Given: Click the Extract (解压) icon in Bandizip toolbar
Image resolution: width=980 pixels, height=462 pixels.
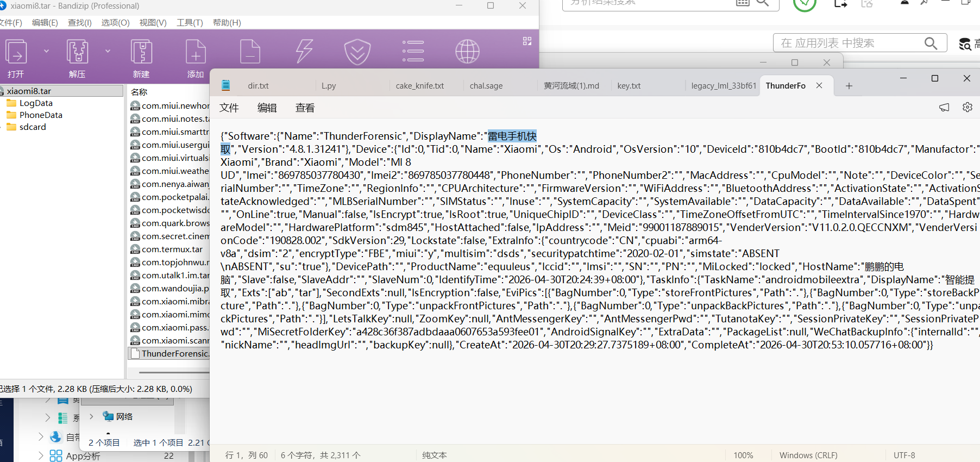Looking at the screenshot, I should coord(77,52).
